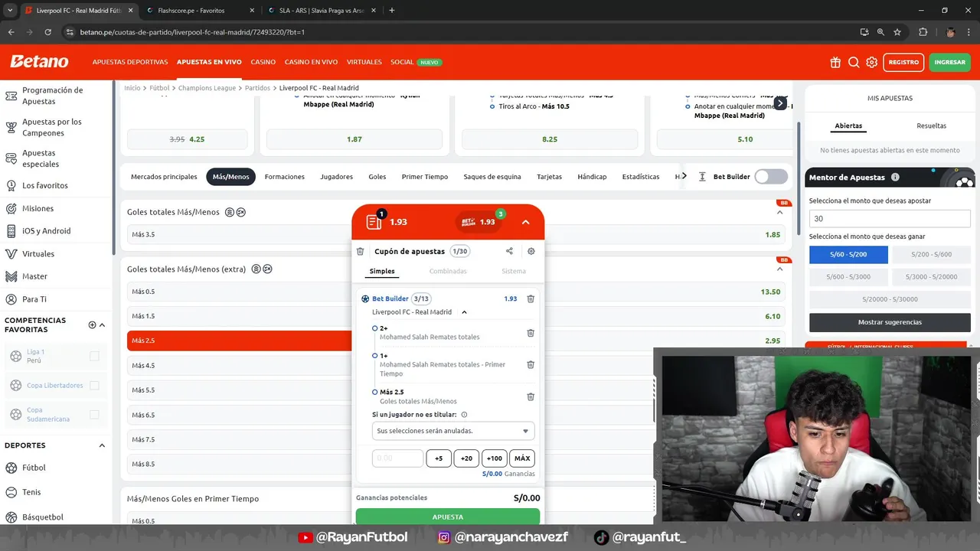This screenshot has width=980, height=551.
Task: Click the green APUESTA button
Action: 448,517
